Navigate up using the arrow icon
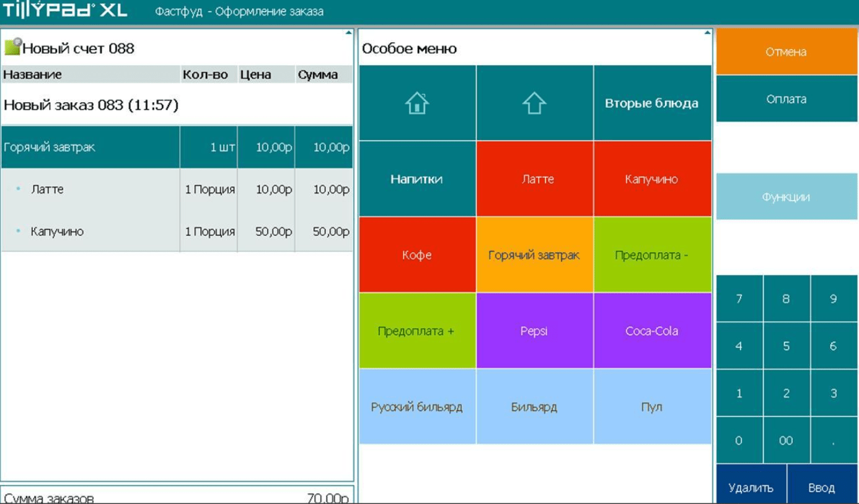The height and width of the screenshot is (504, 859). (x=534, y=103)
